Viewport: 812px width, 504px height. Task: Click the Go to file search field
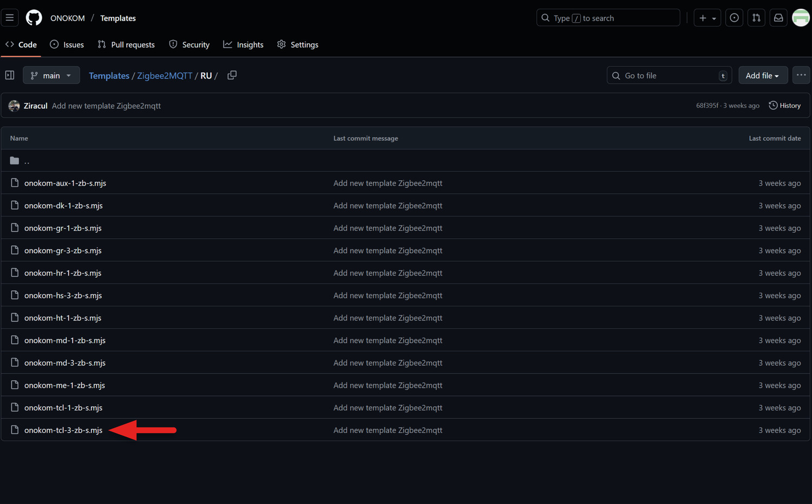[669, 75]
